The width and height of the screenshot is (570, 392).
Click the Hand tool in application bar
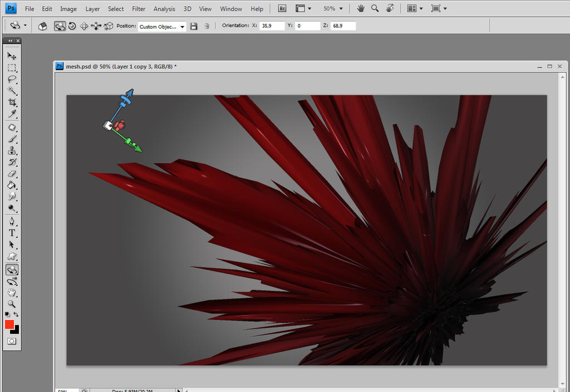click(x=360, y=8)
